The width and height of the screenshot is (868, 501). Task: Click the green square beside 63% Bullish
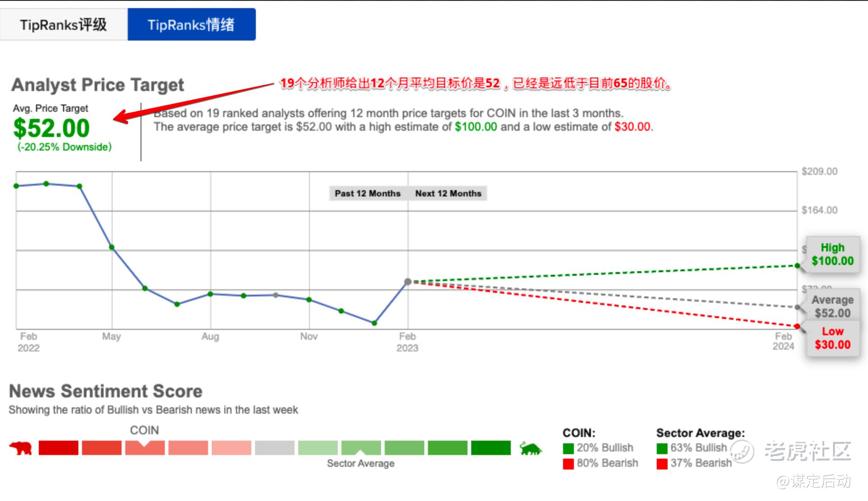(662, 448)
